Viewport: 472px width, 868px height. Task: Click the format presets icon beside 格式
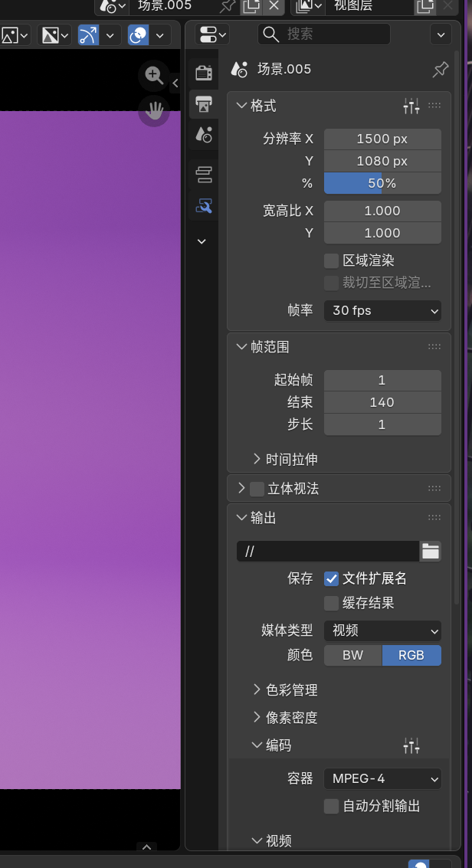tap(411, 106)
